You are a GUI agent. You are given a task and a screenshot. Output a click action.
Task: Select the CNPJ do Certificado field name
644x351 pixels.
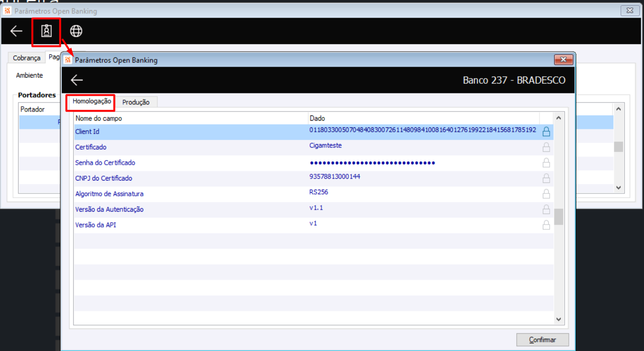(103, 178)
